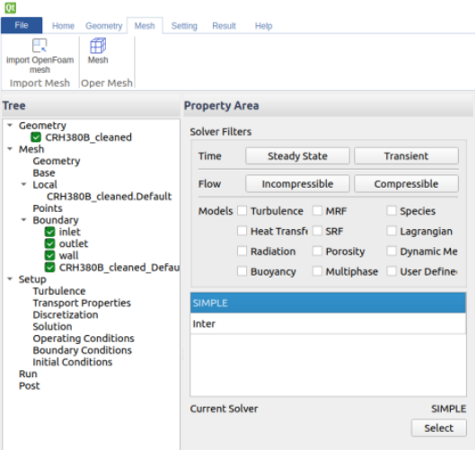Select Turbulence under the Setup tree node
Screen dimensions: 476x450
[x=59, y=291]
